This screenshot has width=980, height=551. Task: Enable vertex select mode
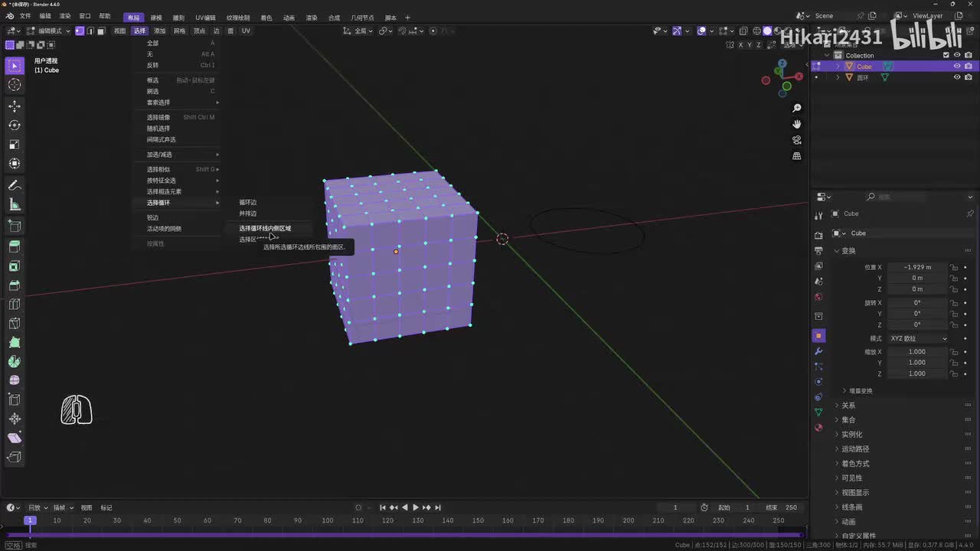[x=80, y=31]
